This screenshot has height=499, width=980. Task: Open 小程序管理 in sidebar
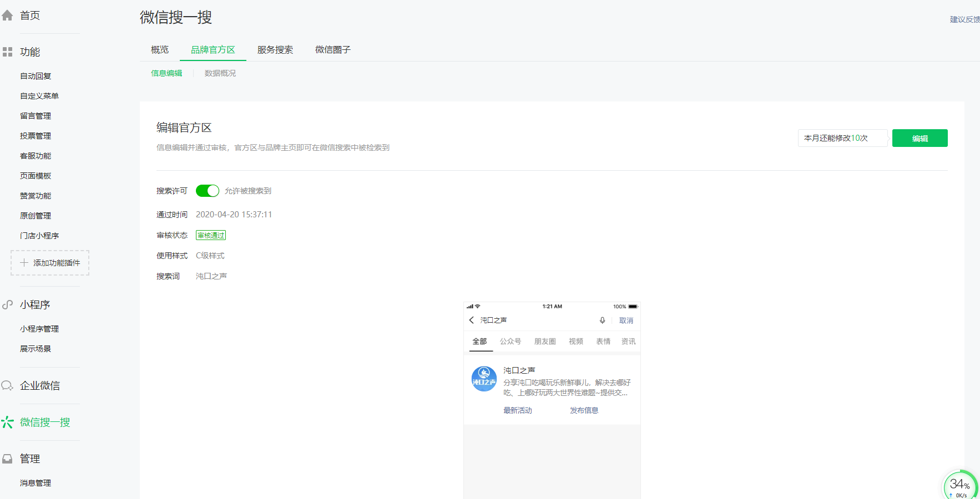point(39,329)
